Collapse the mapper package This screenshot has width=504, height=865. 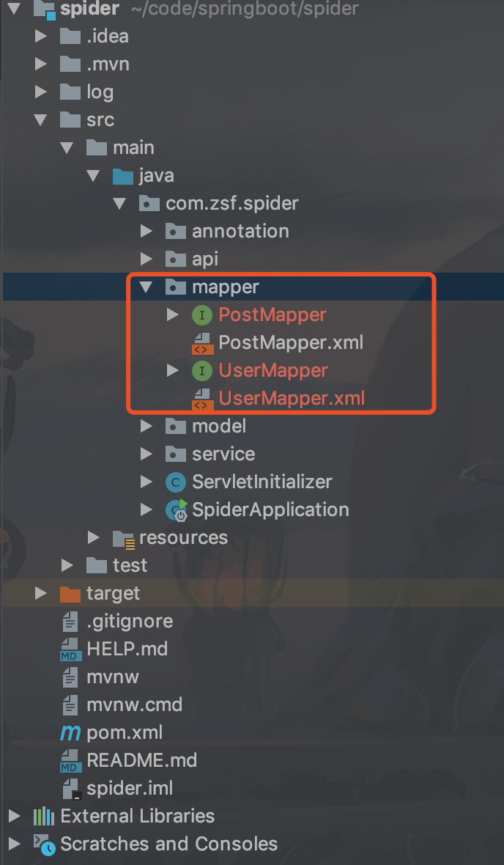[x=146, y=287]
